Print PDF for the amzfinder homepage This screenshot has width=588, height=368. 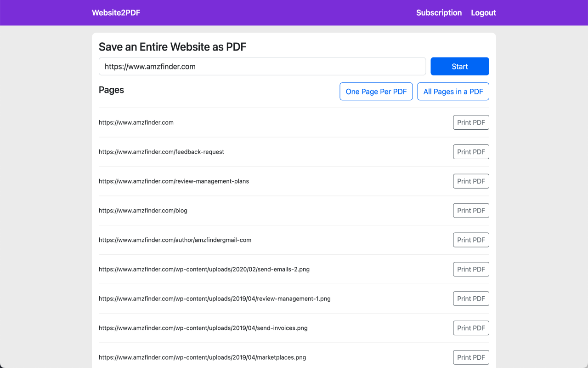click(x=471, y=122)
